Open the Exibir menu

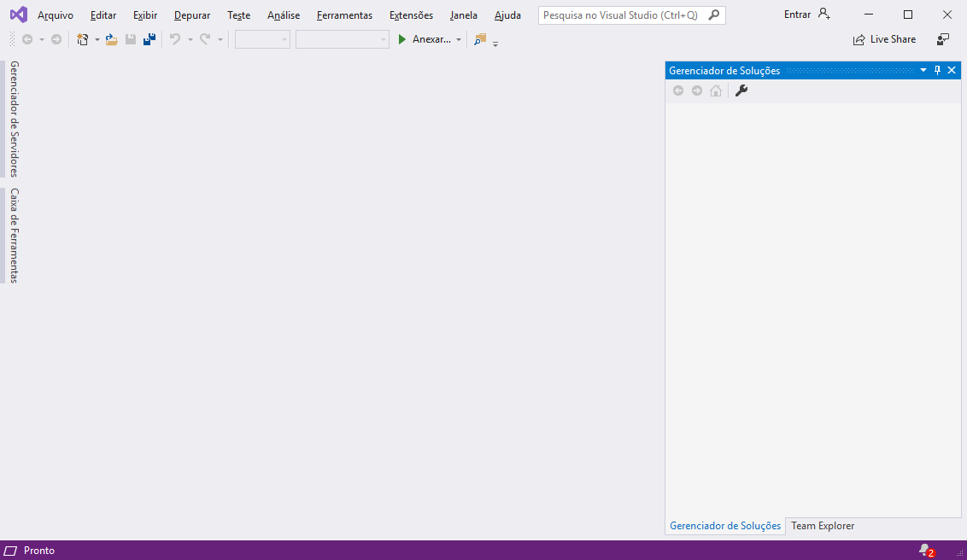(x=145, y=15)
